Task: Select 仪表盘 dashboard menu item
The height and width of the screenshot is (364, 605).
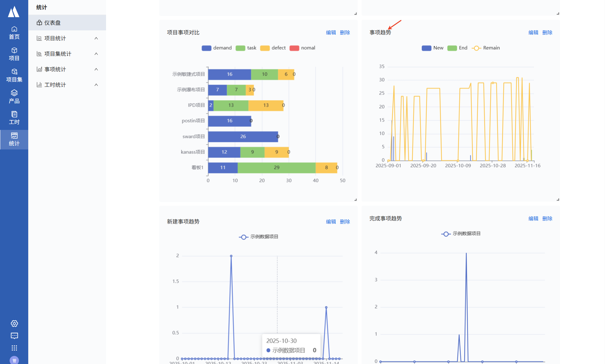Action: pos(52,23)
